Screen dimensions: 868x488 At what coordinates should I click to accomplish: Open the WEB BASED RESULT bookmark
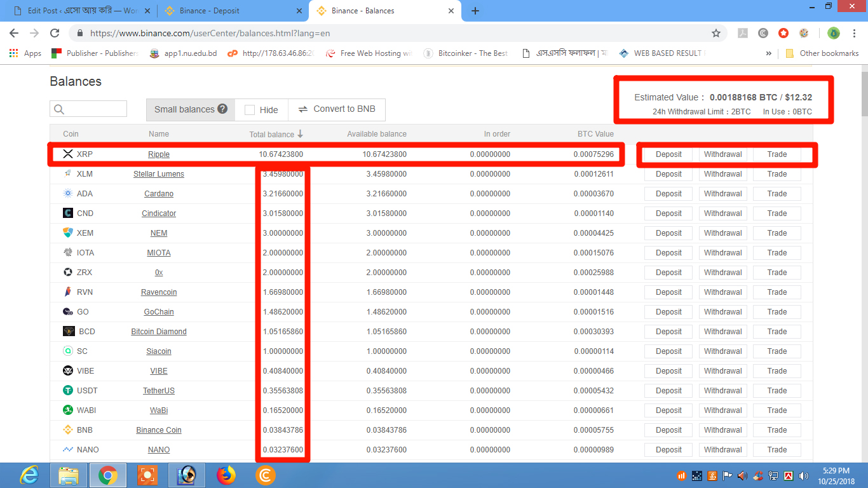click(662, 53)
